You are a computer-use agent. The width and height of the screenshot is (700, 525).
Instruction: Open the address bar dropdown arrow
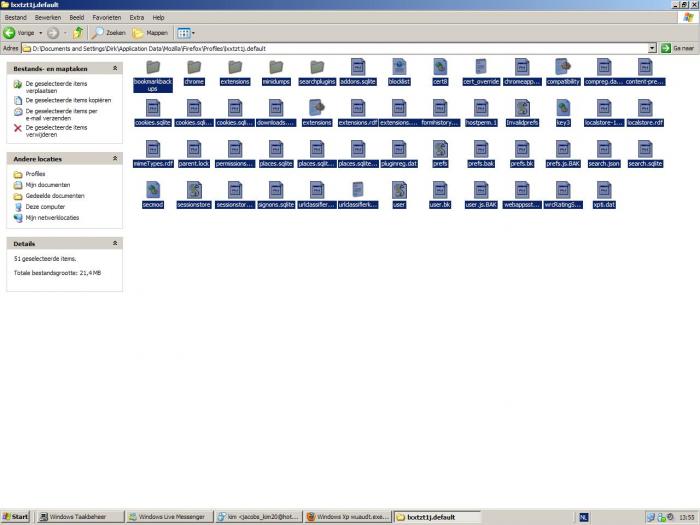click(x=652, y=47)
